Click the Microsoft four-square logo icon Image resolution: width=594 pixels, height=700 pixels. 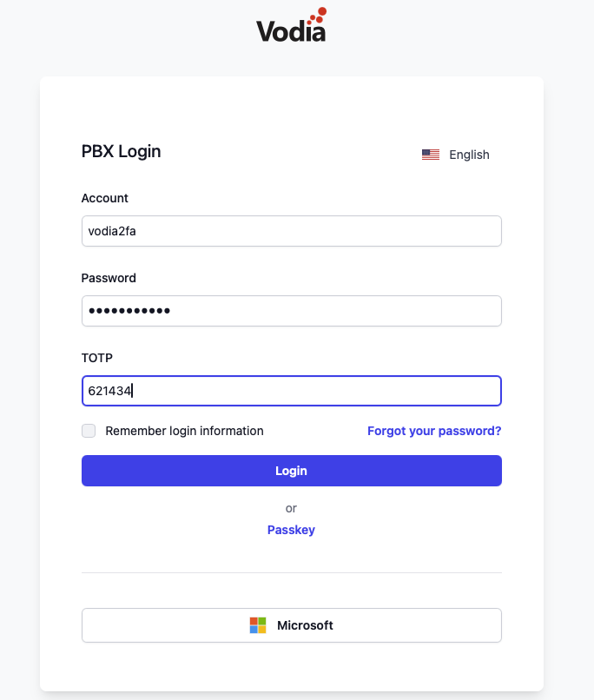[x=258, y=625]
